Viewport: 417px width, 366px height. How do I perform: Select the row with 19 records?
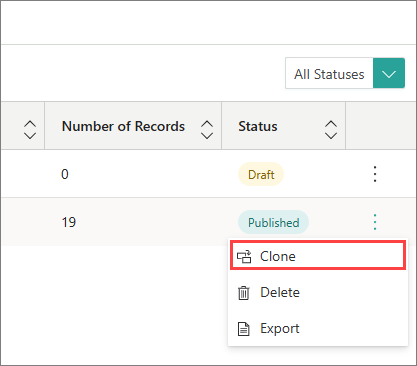(x=208, y=222)
